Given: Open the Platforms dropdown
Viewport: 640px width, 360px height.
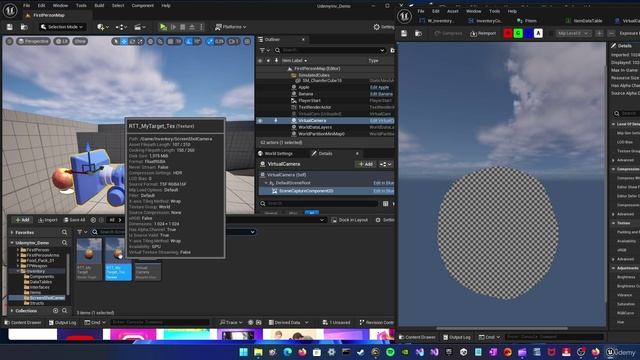Looking at the screenshot, I should (x=231, y=27).
